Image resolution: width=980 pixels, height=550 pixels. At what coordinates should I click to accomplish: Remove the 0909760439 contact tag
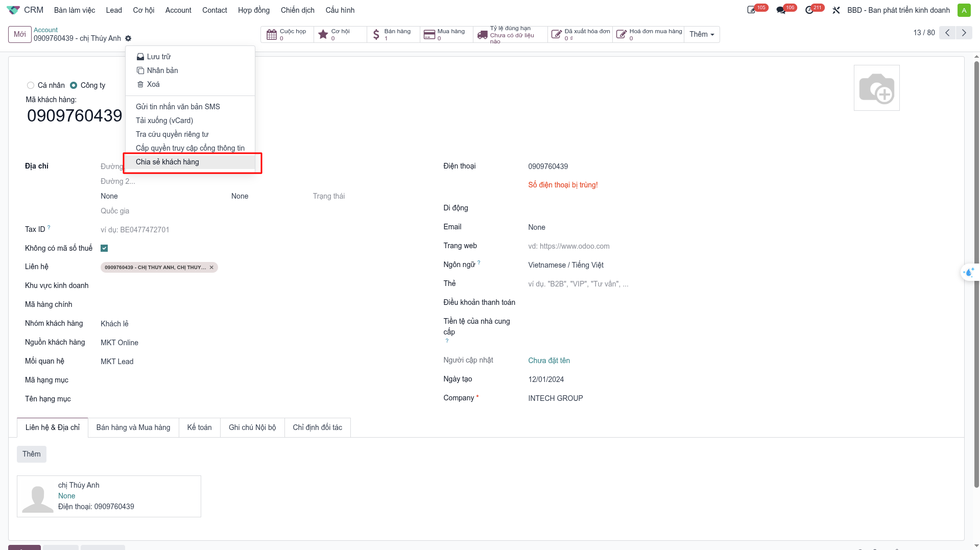point(211,268)
